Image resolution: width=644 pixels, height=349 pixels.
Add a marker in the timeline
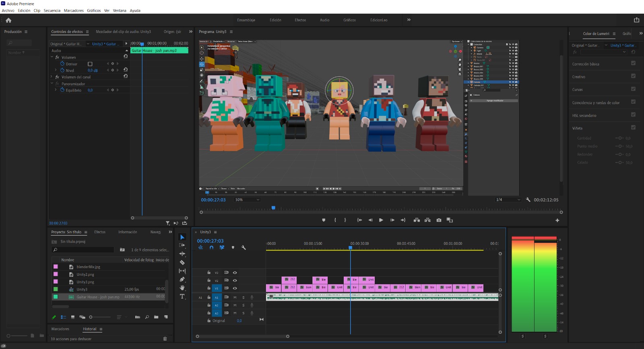(x=233, y=248)
